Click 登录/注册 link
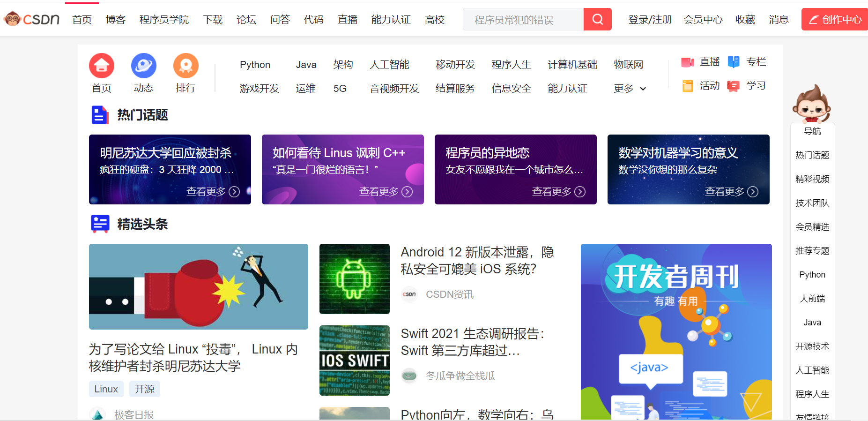This screenshot has height=421, width=868. pyautogui.click(x=650, y=20)
